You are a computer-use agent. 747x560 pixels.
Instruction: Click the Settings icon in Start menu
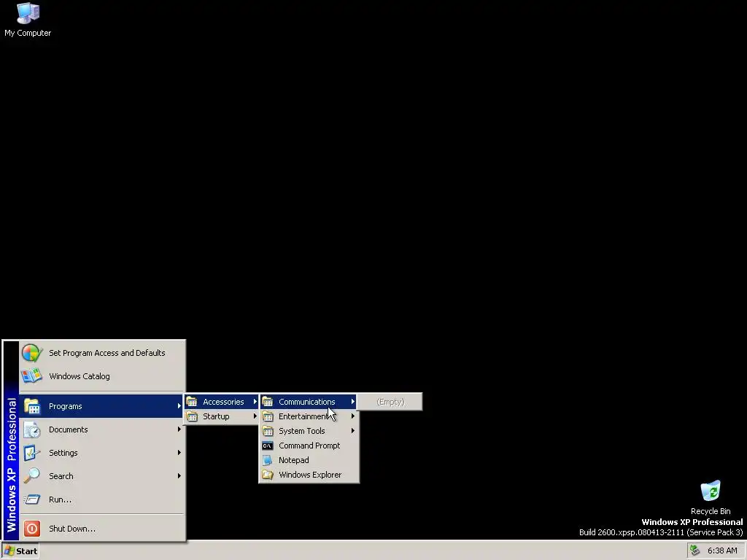(32, 453)
